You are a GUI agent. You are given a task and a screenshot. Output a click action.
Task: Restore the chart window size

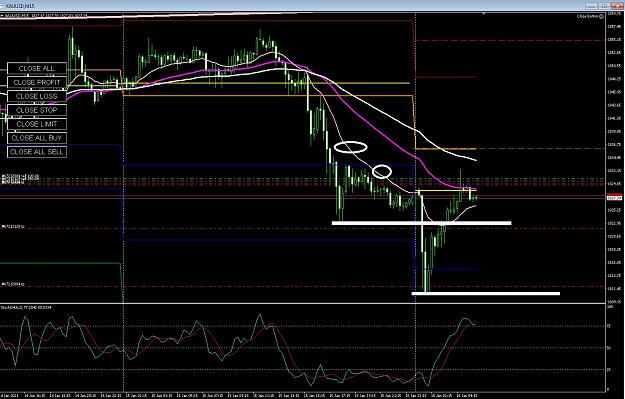[x=604, y=6]
